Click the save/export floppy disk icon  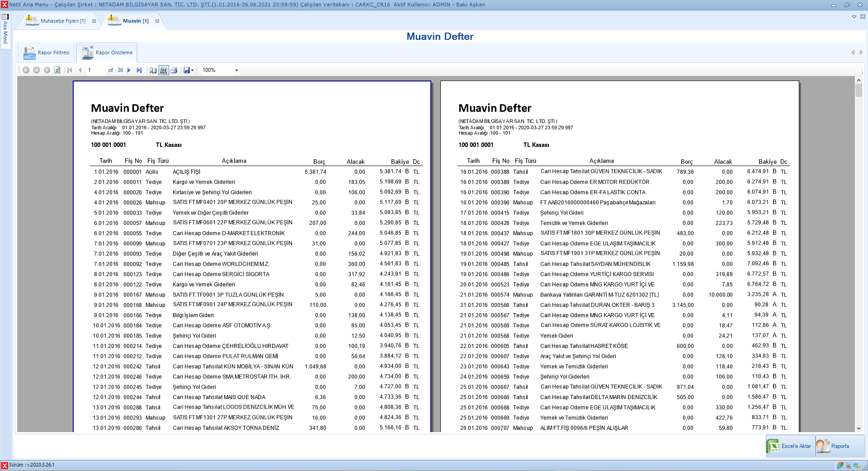[186, 70]
